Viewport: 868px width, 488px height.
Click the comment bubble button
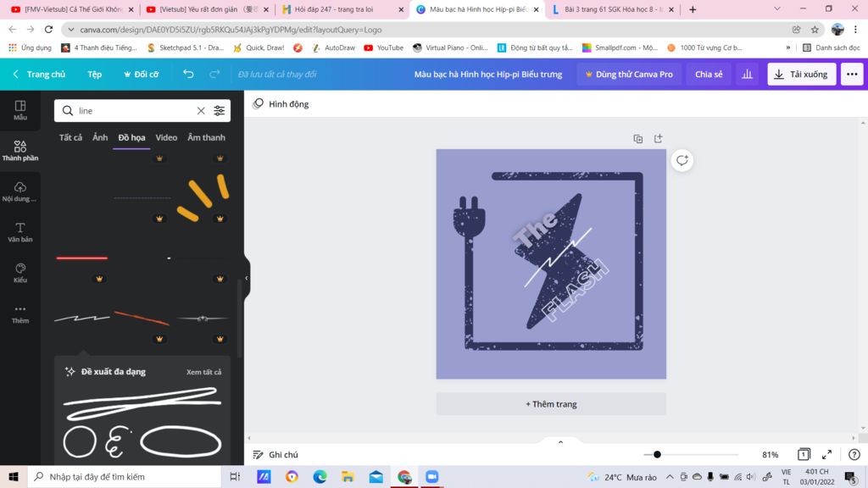[x=682, y=160]
